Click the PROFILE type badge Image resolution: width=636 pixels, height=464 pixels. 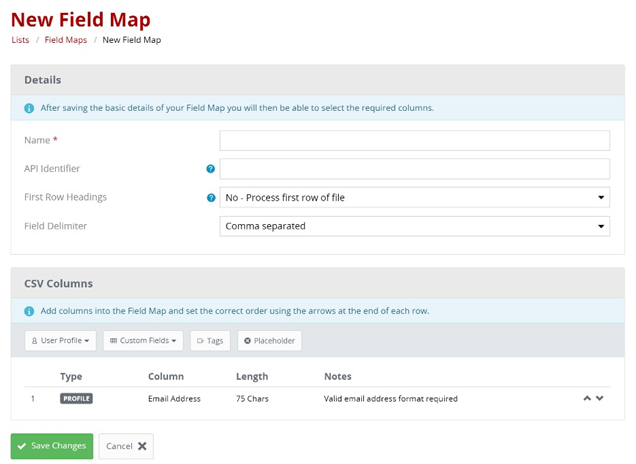pyautogui.click(x=76, y=398)
